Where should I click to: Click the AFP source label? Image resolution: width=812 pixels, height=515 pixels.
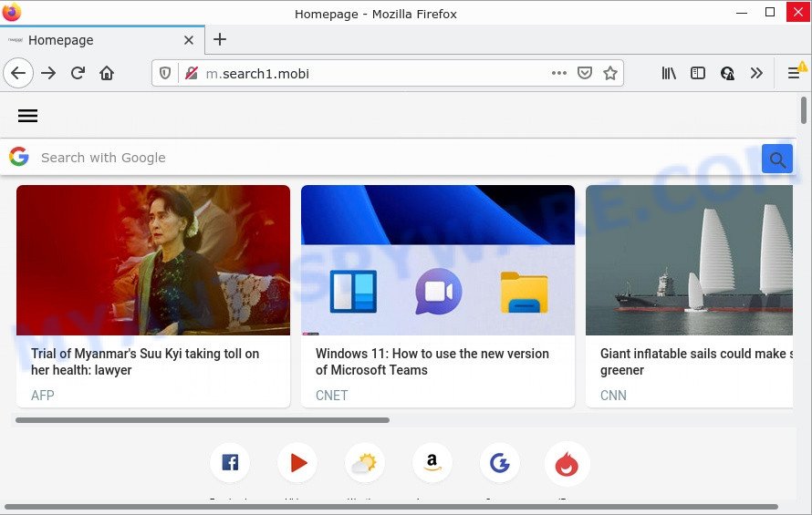[43, 396]
